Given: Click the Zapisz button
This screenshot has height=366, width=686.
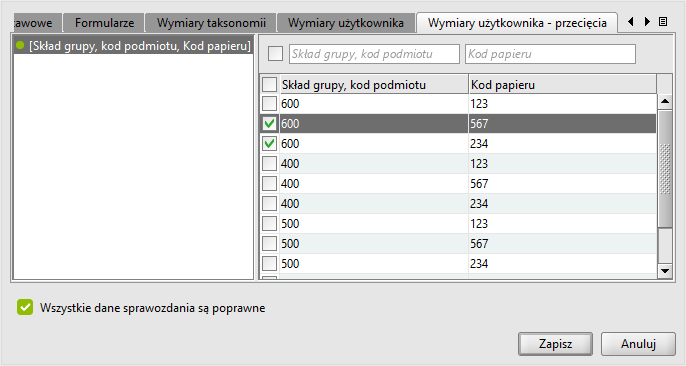Looking at the screenshot, I should click(x=555, y=344).
